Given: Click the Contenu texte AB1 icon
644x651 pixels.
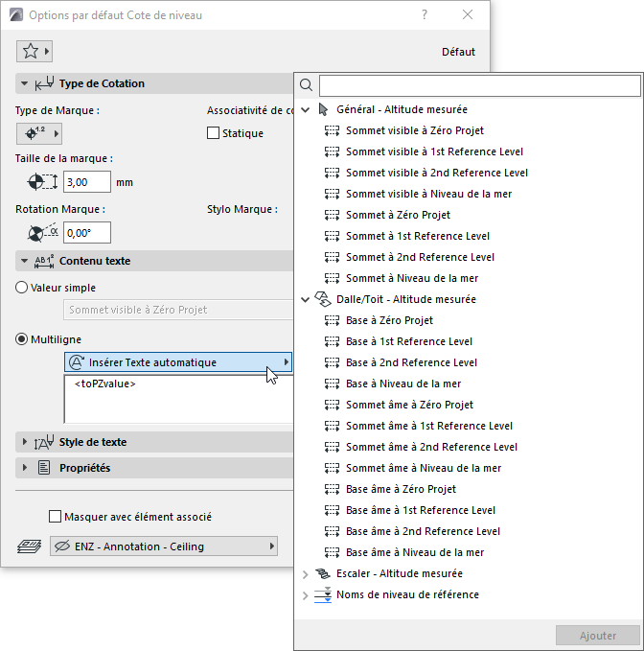Looking at the screenshot, I should pyautogui.click(x=44, y=261).
